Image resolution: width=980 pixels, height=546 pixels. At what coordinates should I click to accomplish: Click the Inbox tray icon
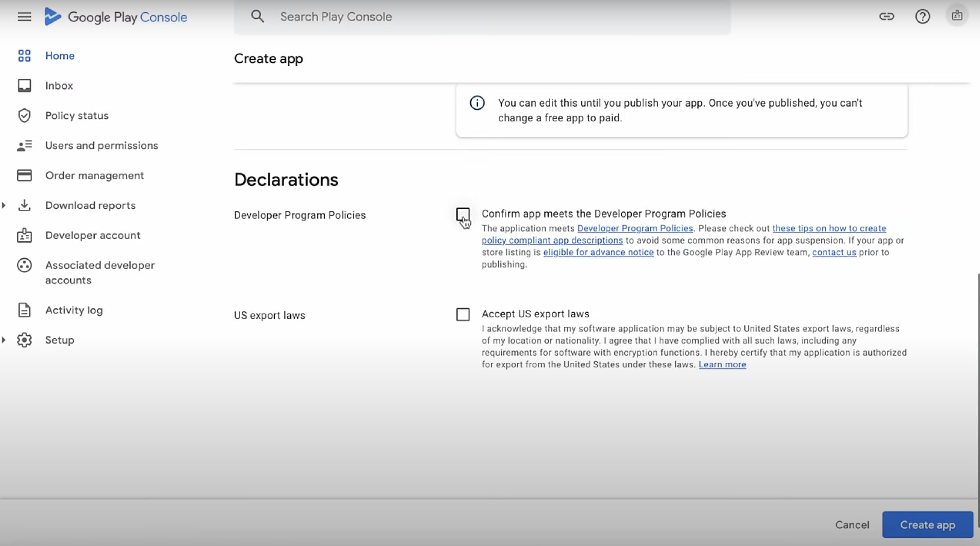tap(24, 85)
